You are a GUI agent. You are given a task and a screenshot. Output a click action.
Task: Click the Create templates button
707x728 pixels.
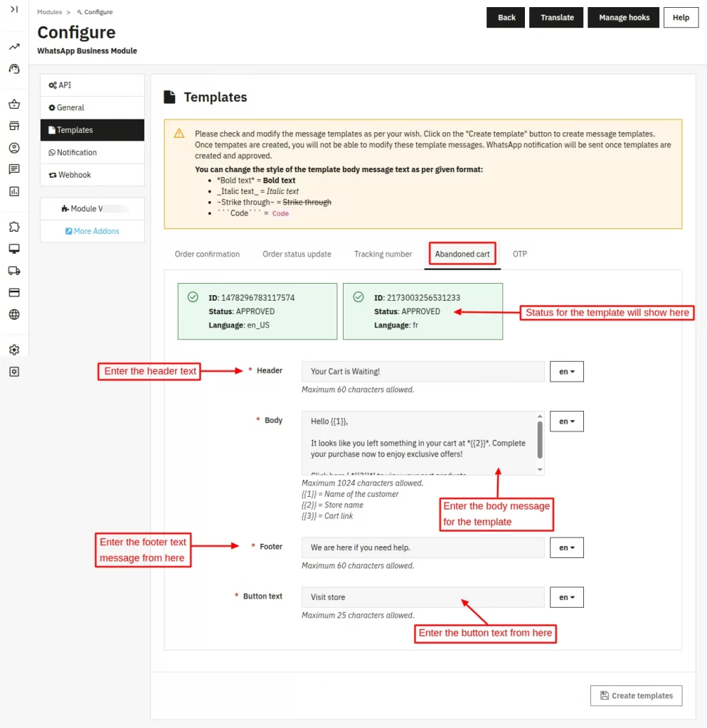coord(636,695)
